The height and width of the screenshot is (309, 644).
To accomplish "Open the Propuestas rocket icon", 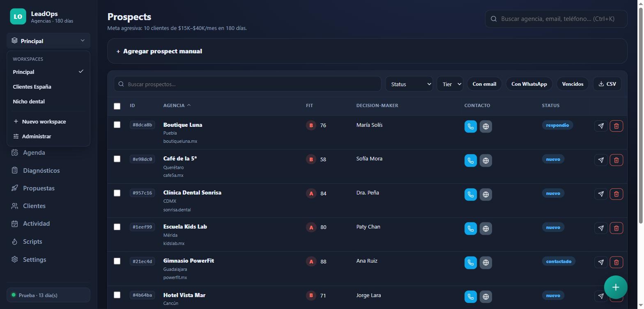I will pyautogui.click(x=15, y=188).
